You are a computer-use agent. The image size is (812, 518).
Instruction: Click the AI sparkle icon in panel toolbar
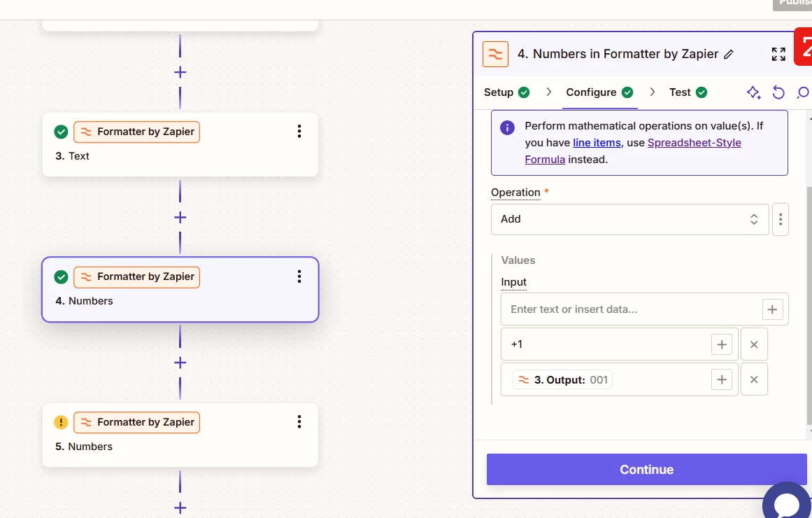pos(753,92)
